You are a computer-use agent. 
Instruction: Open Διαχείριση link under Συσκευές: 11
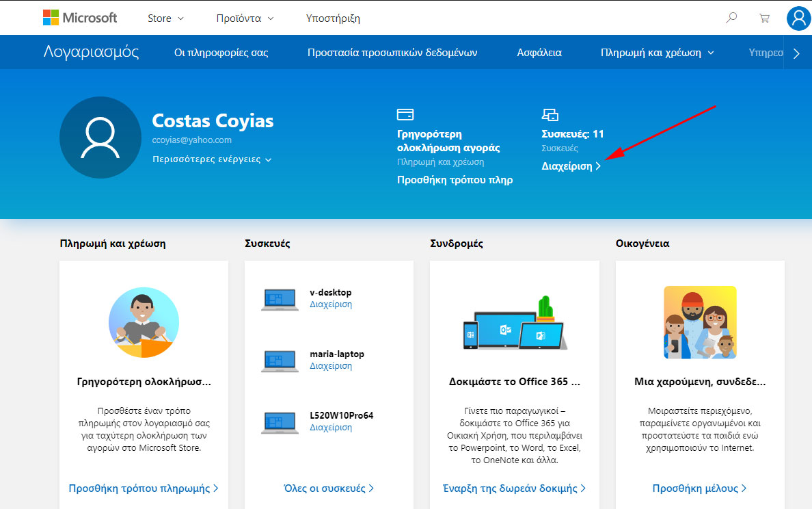coord(571,166)
